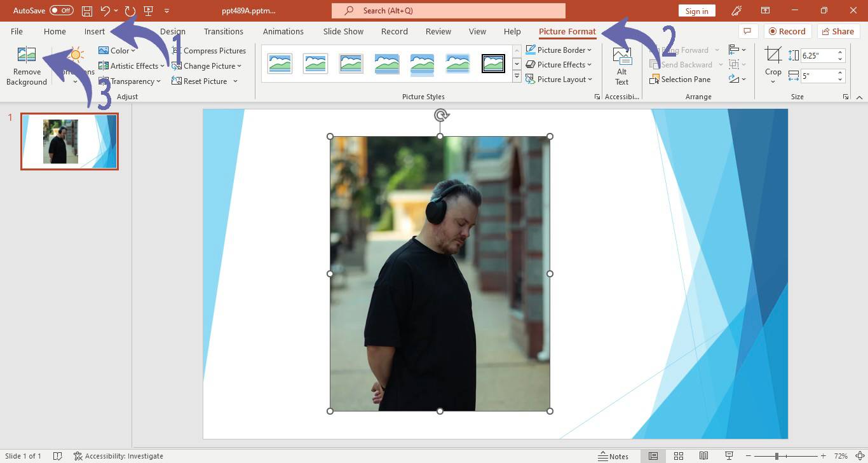Switch to the Home tab
Image resolution: width=868 pixels, height=463 pixels.
tap(55, 31)
